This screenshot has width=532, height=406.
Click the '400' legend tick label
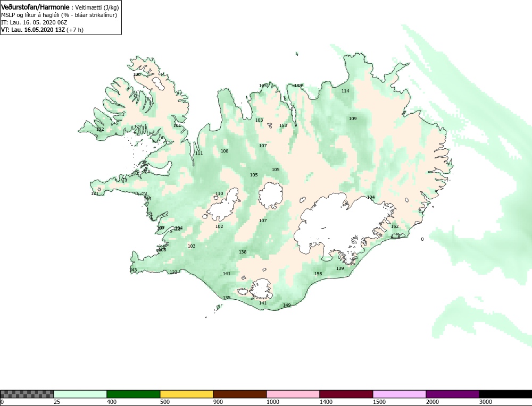[112, 402]
